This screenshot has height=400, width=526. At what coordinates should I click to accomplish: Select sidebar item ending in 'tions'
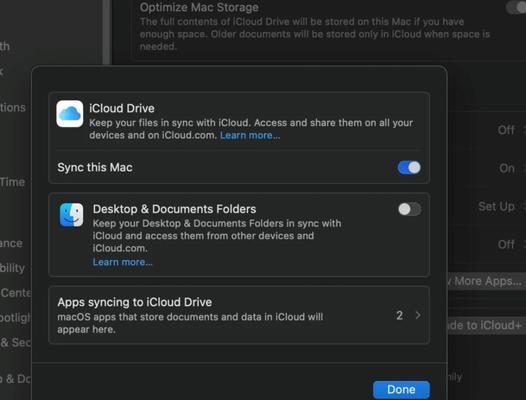coord(13,107)
